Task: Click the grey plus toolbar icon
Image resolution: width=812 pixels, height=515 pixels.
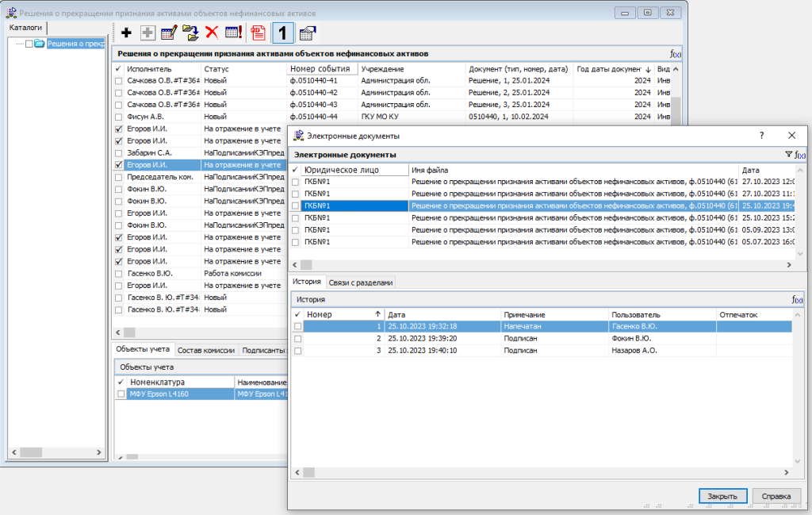Action: tap(147, 33)
